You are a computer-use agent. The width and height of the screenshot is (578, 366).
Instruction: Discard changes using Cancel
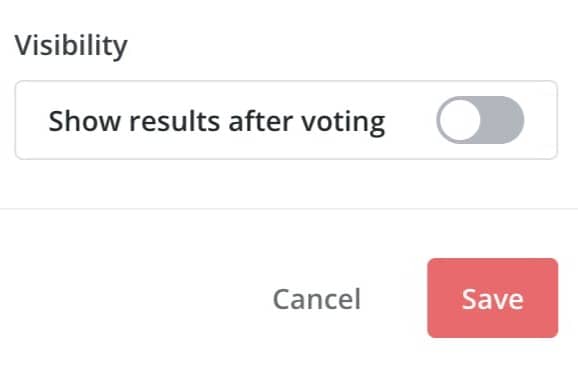point(317,299)
